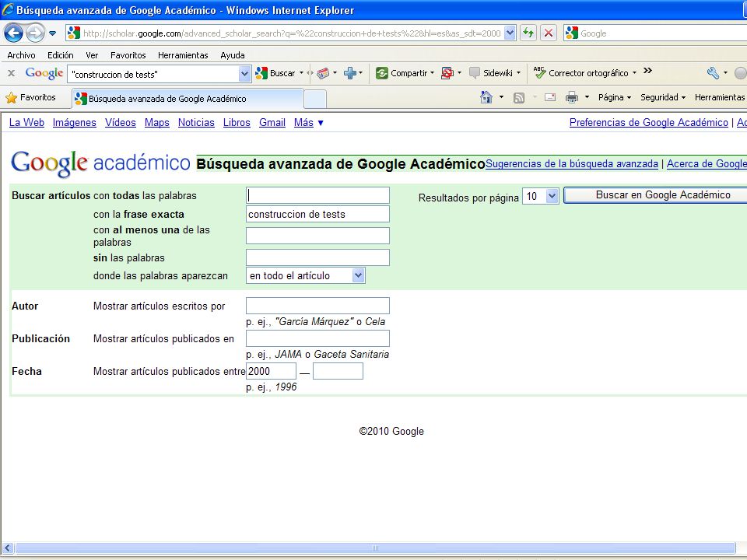The image size is (747, 560).
Task: Click the Favoritos star button
Action: point(31,98)
